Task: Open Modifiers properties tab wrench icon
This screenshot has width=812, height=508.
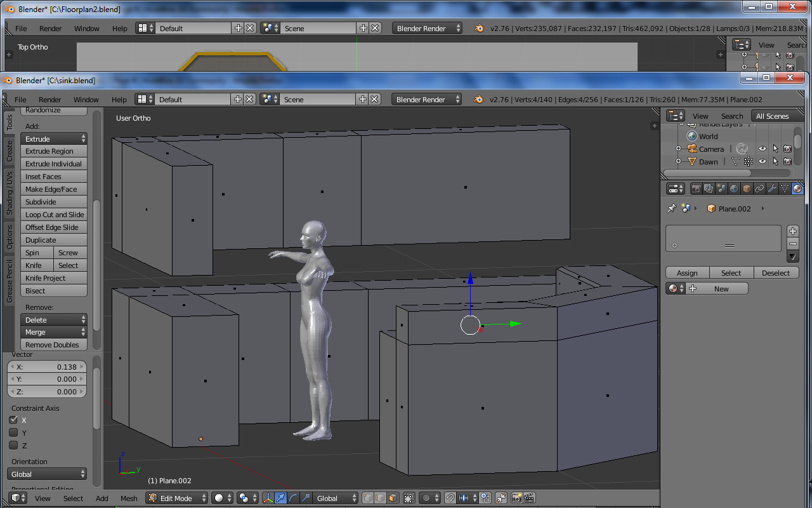Action: 772,189
